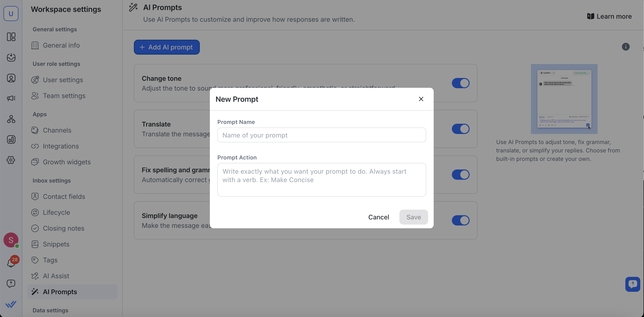Focus the Prompt Name input field
Viewport: 644px width, 317px height.
[321, 135]
